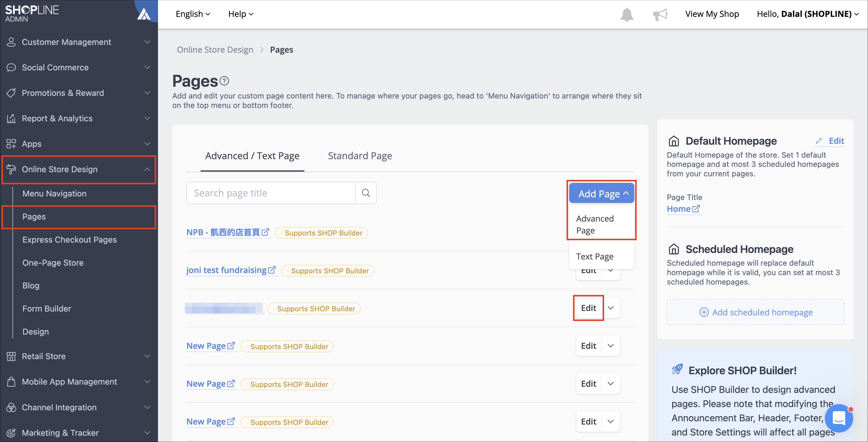Click the SHOPLINE Admin logo

(x=32, y=14)
